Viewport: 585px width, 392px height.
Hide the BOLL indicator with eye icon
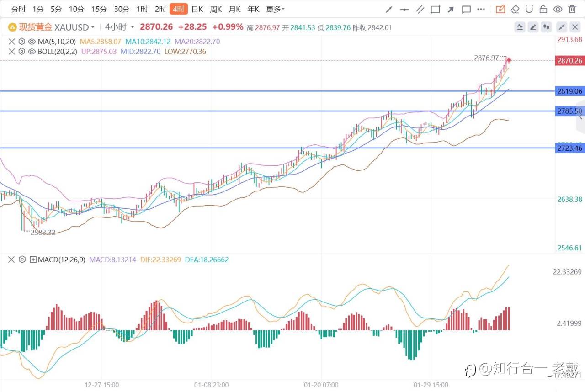click(32, 52)
